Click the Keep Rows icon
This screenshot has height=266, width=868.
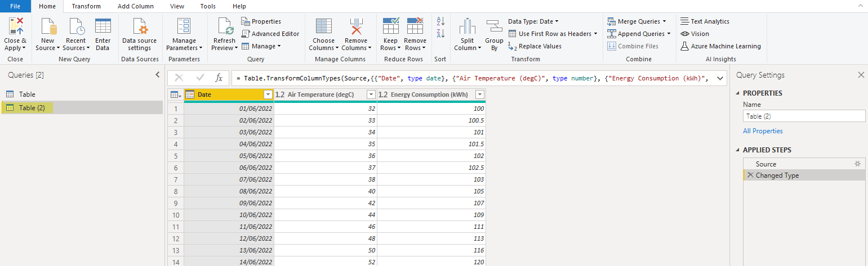click(x=390, y=26)
